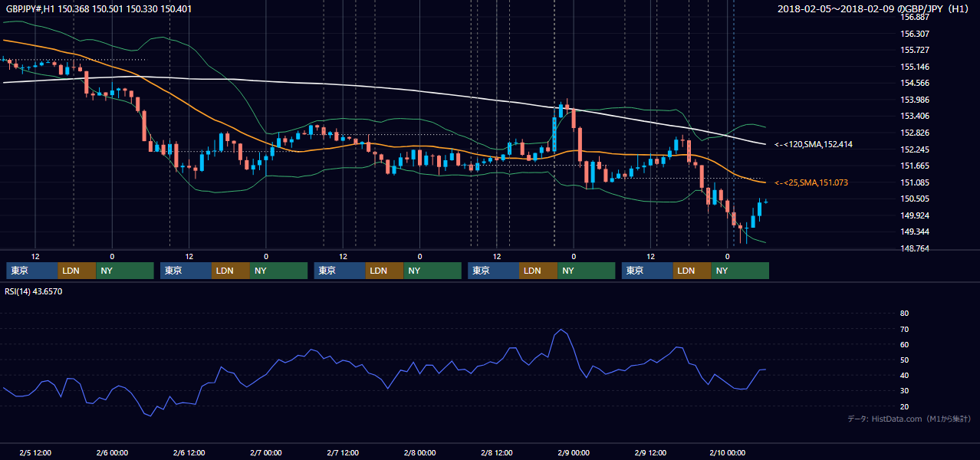Click the NY session block for 2/9
Image resolution: width=980 pixels, height=460 pixels.
(x=740, y=271)
